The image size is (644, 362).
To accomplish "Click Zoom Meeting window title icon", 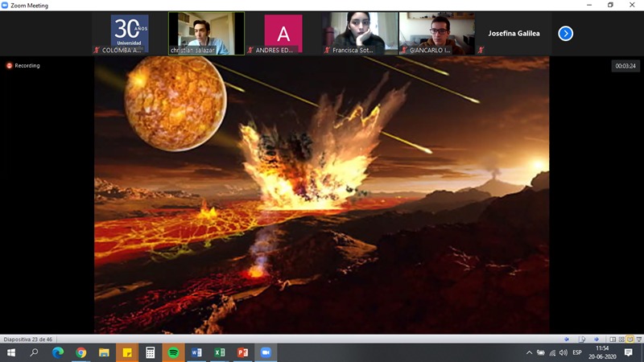I will [x=5, y=6].
